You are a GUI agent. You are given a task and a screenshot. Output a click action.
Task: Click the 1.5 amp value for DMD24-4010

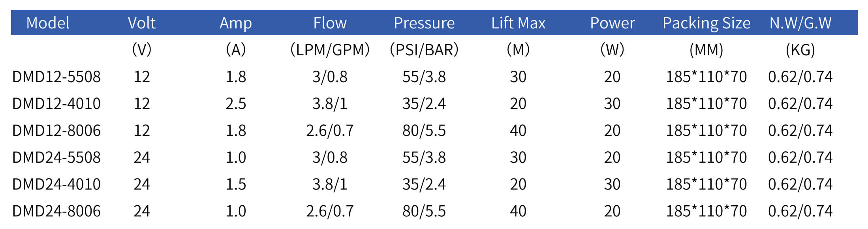(x=236, y=184)
